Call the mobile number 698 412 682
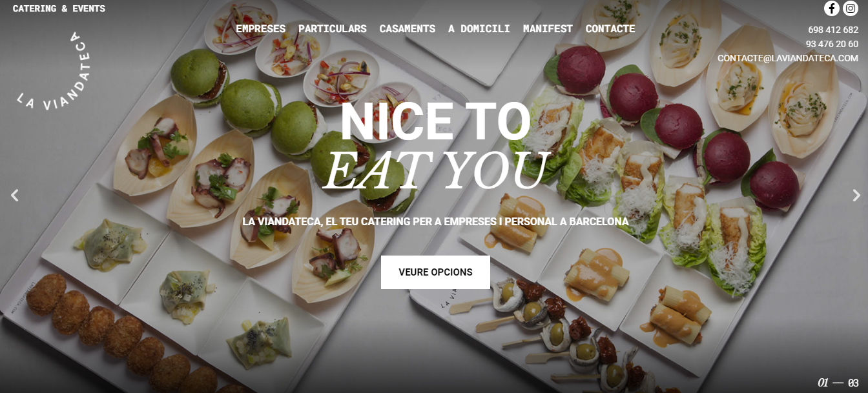Screen dimensions: 868x393 tap(833, 30)
